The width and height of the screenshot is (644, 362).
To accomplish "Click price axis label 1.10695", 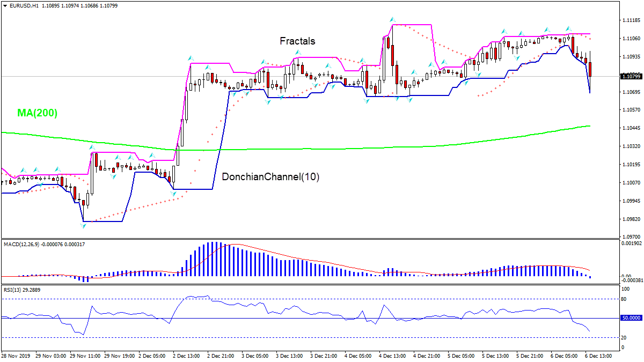I will [632, 92].
